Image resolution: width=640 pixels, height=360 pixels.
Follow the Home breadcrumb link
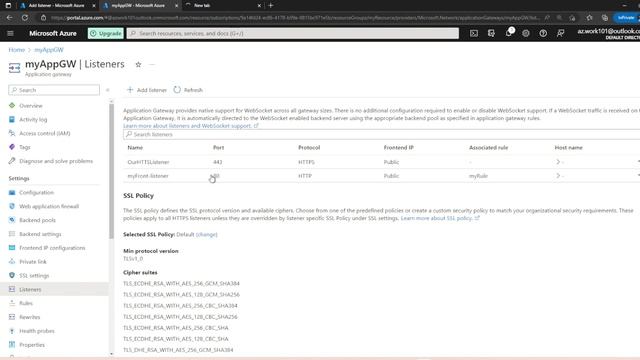[x=17, y=50]
